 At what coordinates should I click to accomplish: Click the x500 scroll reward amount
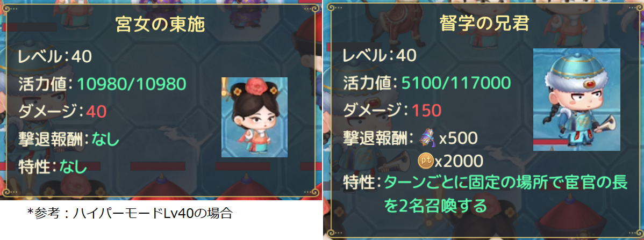[459, 139]
